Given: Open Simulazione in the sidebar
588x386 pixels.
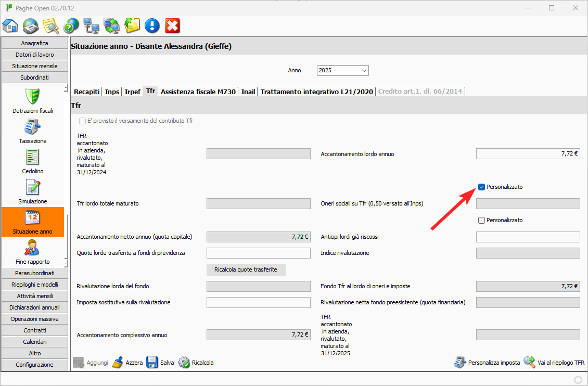Looking at the screenshot, I should 33,187.
